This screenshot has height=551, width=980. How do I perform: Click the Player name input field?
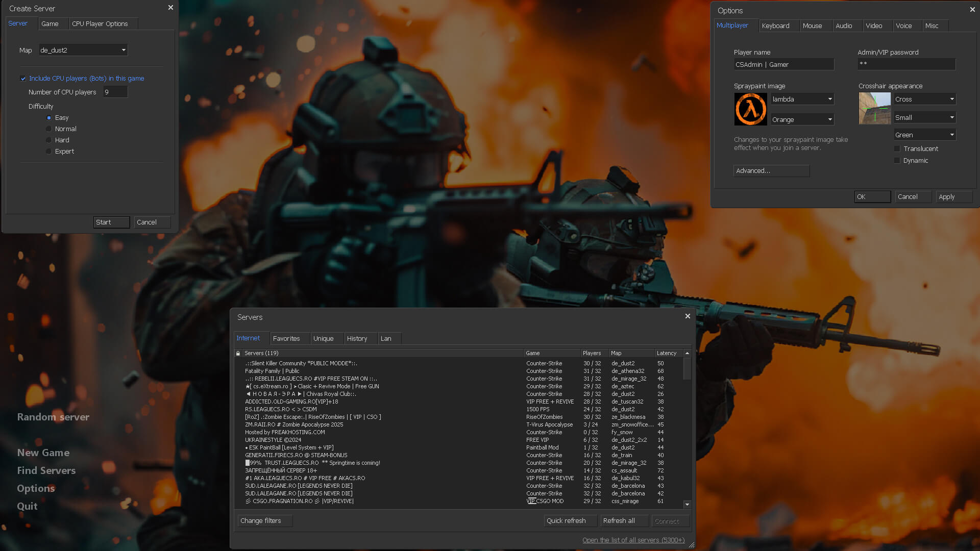click(783, 64)
